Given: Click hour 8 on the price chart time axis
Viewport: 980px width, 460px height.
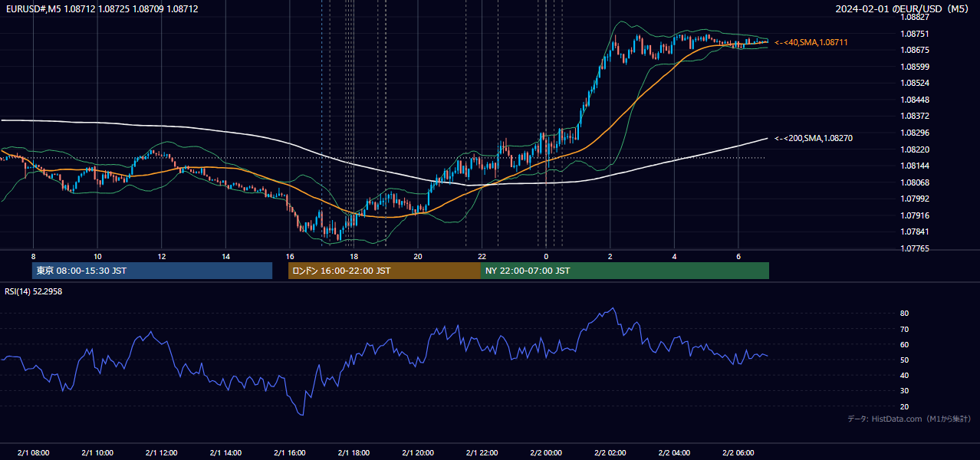Looking at the screenshot, I should [33, 256].
